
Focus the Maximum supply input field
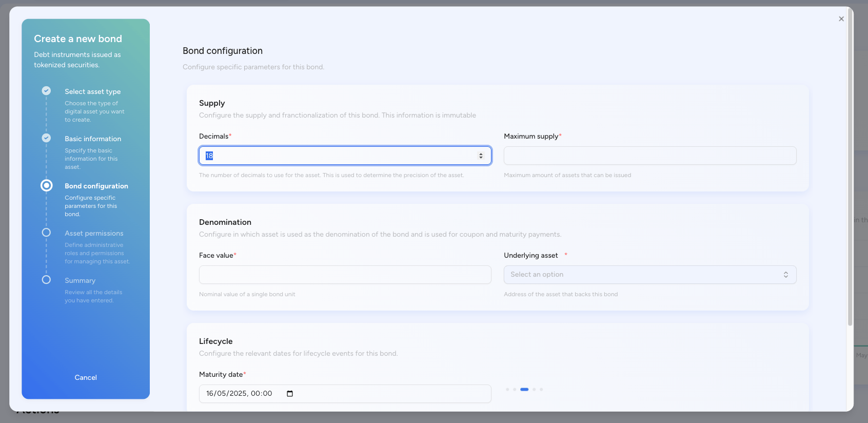(649, 156)
